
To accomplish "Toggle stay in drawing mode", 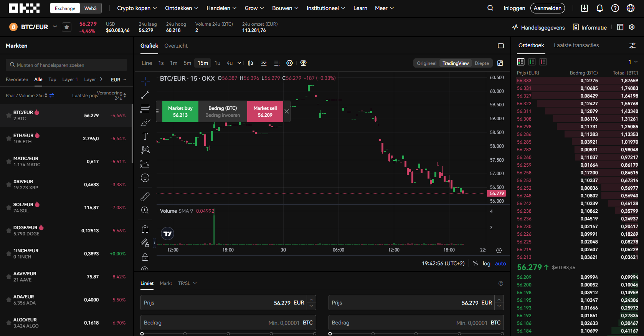I will [x=145, y=243].
